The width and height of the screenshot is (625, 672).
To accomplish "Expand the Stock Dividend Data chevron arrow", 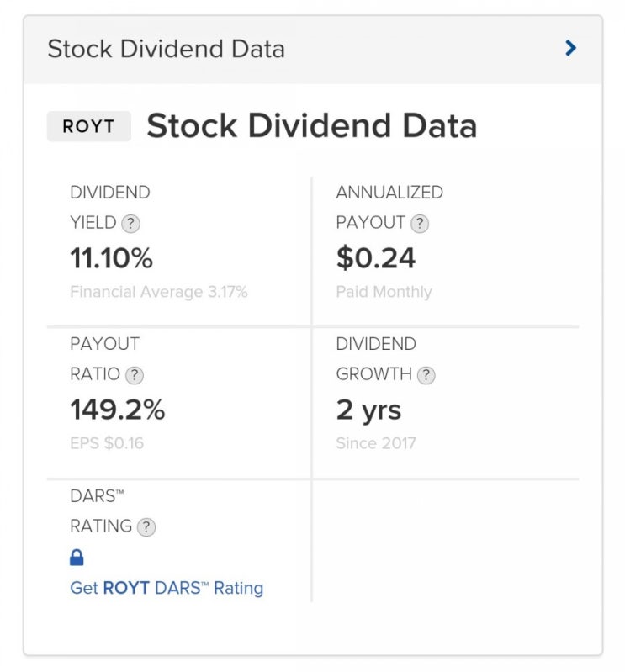I will click(x=570, y=48).
